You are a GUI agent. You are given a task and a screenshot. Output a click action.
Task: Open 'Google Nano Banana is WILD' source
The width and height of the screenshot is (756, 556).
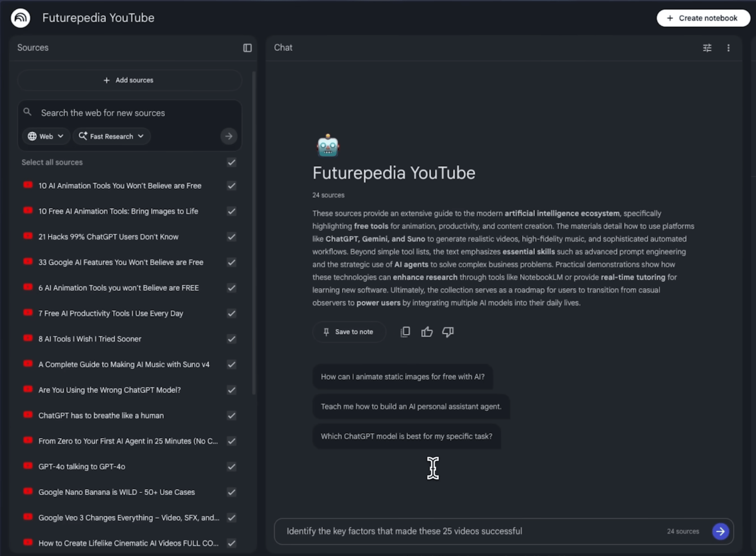117,492
